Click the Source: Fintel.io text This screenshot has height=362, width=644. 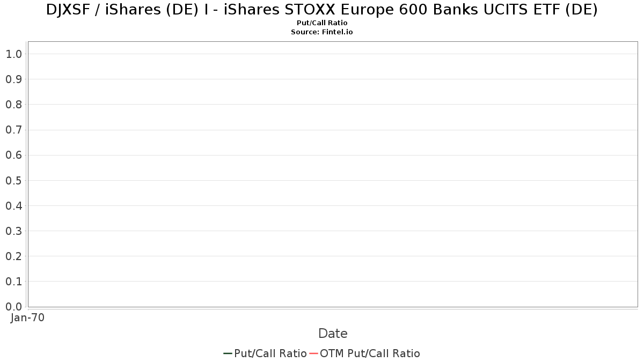(322, 32)
